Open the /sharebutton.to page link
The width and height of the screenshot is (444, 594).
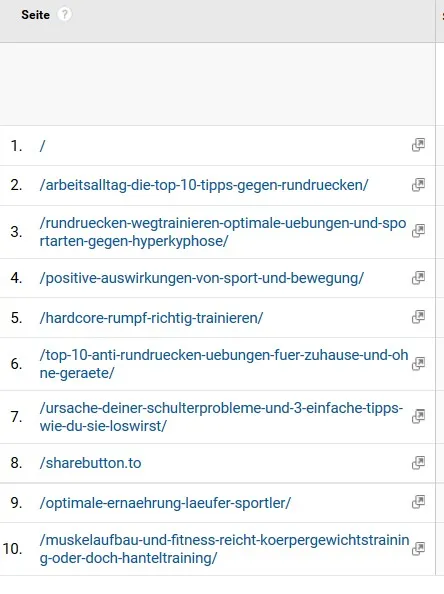(91, 463)
